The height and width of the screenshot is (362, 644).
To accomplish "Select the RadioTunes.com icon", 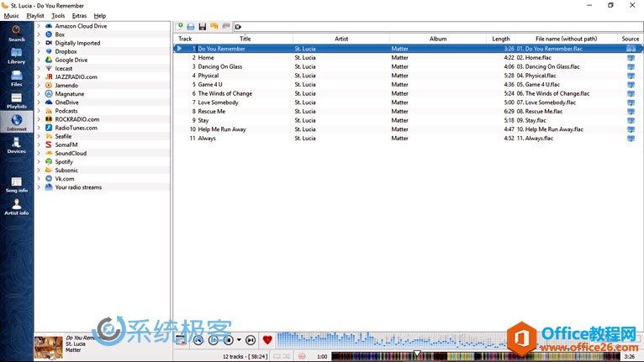I will [x=49, y=128].
